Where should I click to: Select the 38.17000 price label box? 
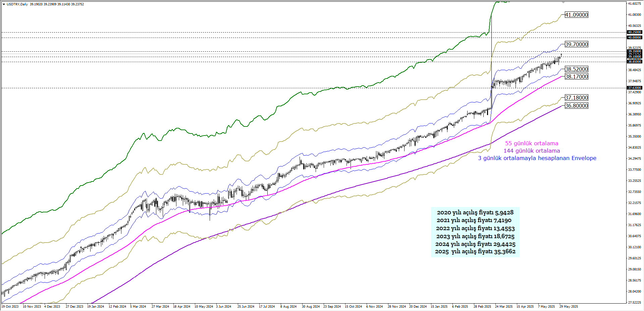577,76
